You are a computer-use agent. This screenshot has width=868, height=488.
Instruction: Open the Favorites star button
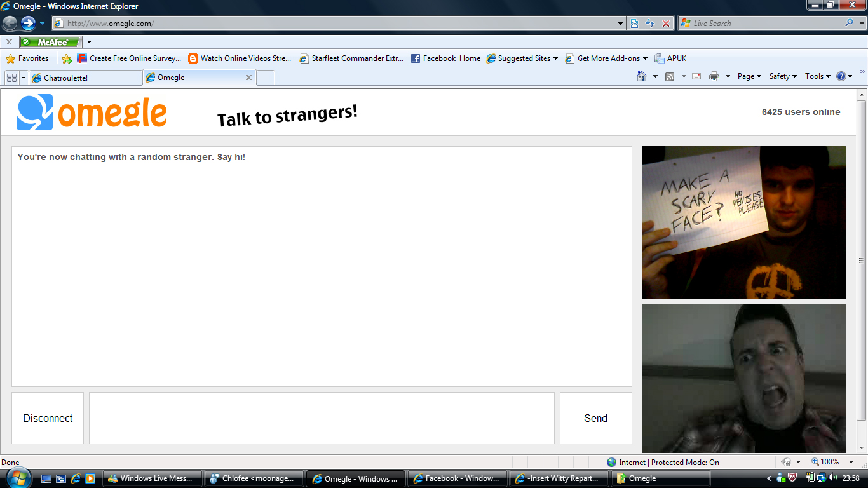point(27,58)
